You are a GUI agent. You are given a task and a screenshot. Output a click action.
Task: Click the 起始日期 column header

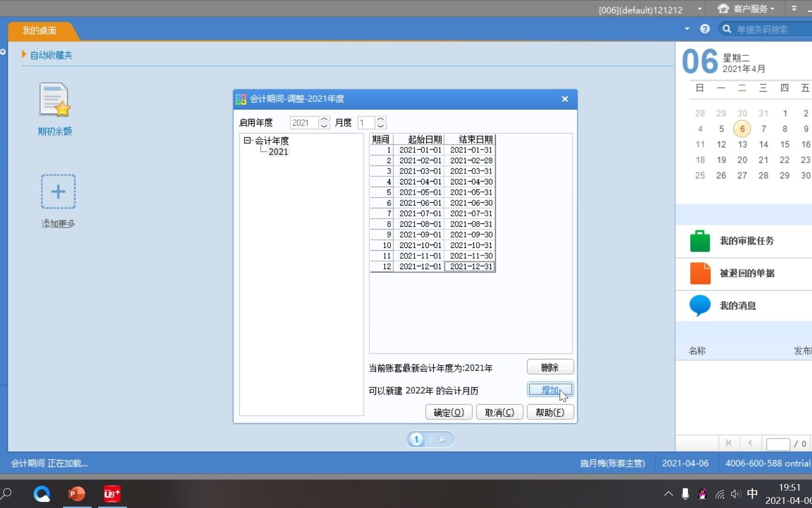419,139
